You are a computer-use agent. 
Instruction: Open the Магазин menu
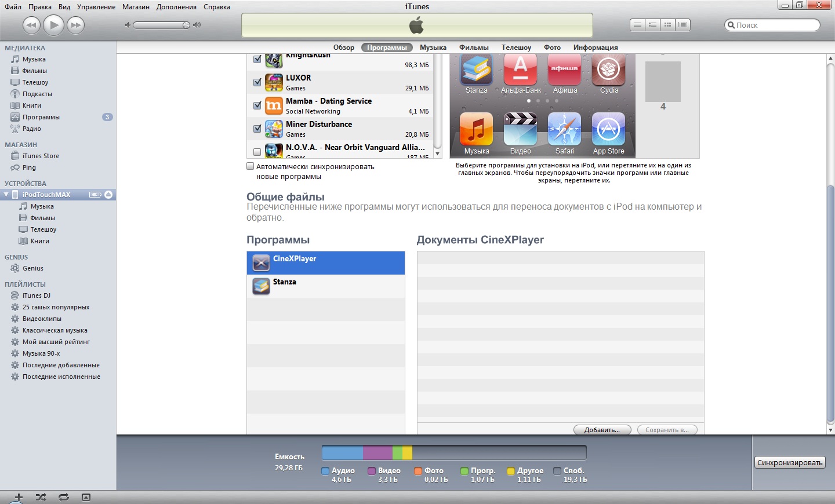click(136, 7)
